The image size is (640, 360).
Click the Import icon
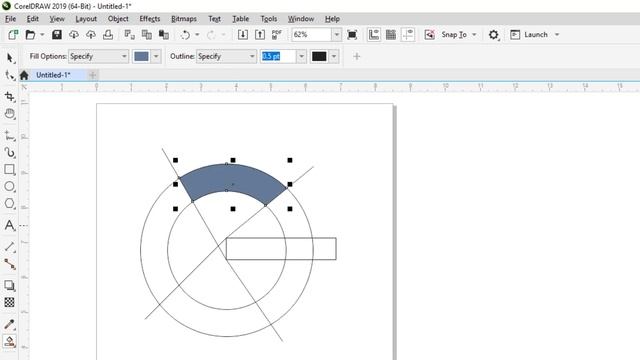tap(243, 35)
